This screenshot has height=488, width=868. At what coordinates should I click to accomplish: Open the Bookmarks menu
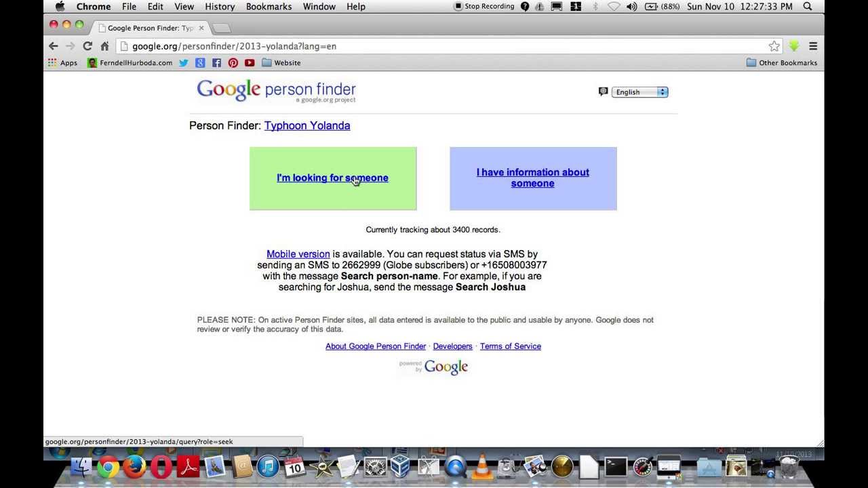click(x=269, y=6)
